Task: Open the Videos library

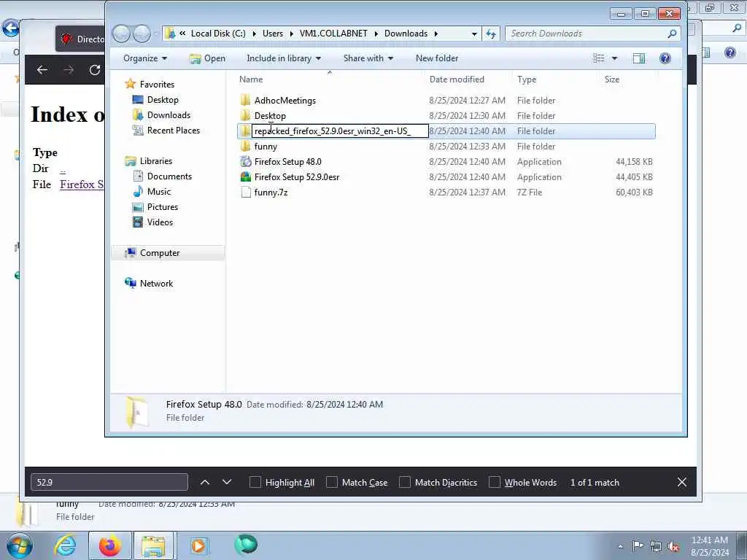Action: [x=160, y=222]
